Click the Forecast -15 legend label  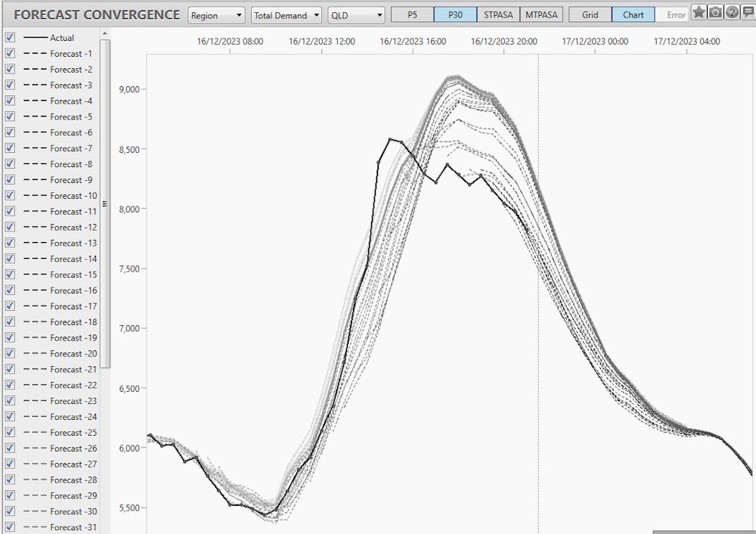(x=73, y=275)
